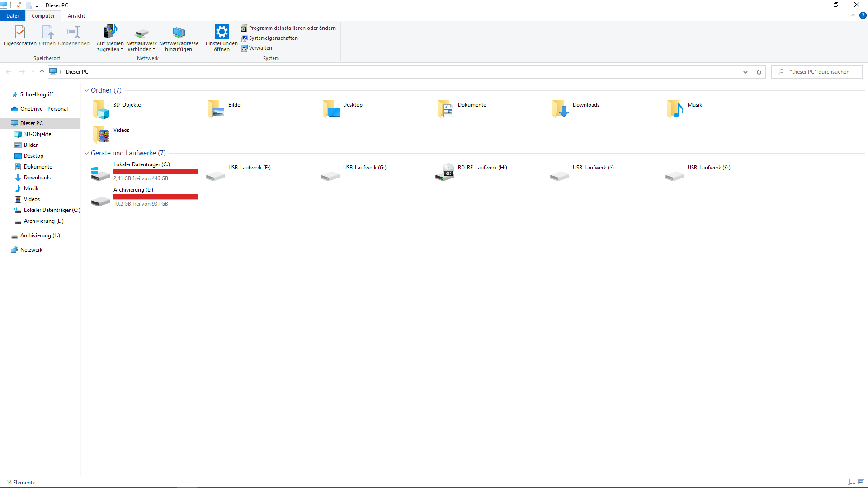Select USB-Laufwerk (F:) drive
This screenshot has width=868, height=488.
[x=249, y=168]
